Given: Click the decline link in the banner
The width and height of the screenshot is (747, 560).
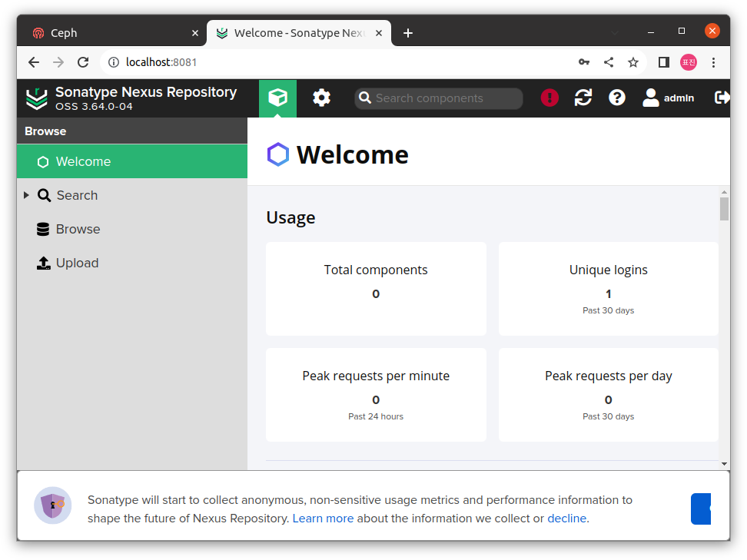Looking at the screenshot, I should coord(566,518).
